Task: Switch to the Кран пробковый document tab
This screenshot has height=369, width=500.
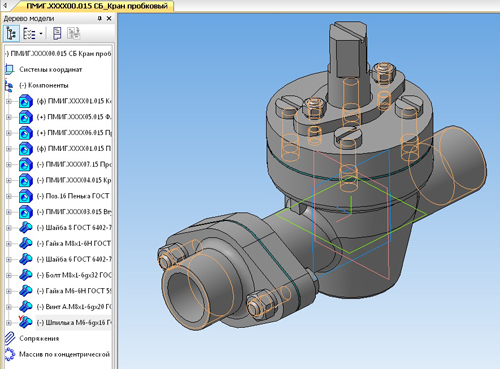Action: pyautogui.click(x=97, y=6)
